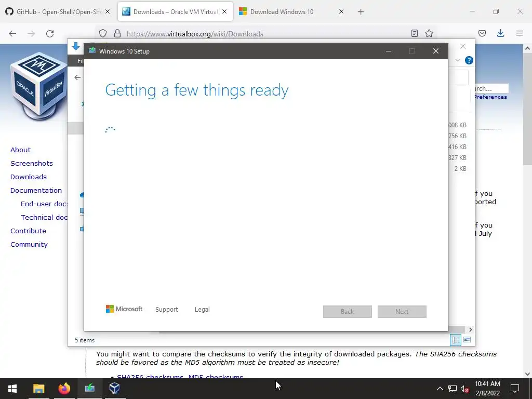Click Legal link in Windows 10 Setup
The height and width of the screenshot is (399, 532).
click(202, 310)
